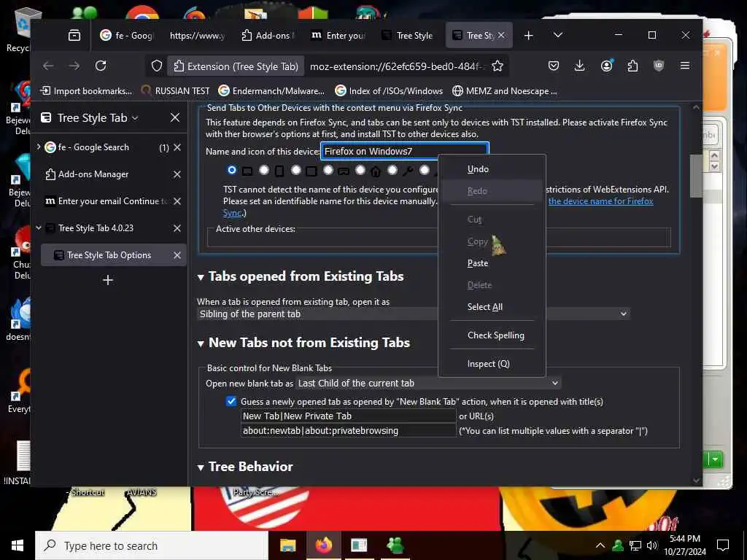Open the 'Index of /ISOs/Windows' bookmark
The width and height of the screenshot is (747, 560).
[x=390, y=91]
